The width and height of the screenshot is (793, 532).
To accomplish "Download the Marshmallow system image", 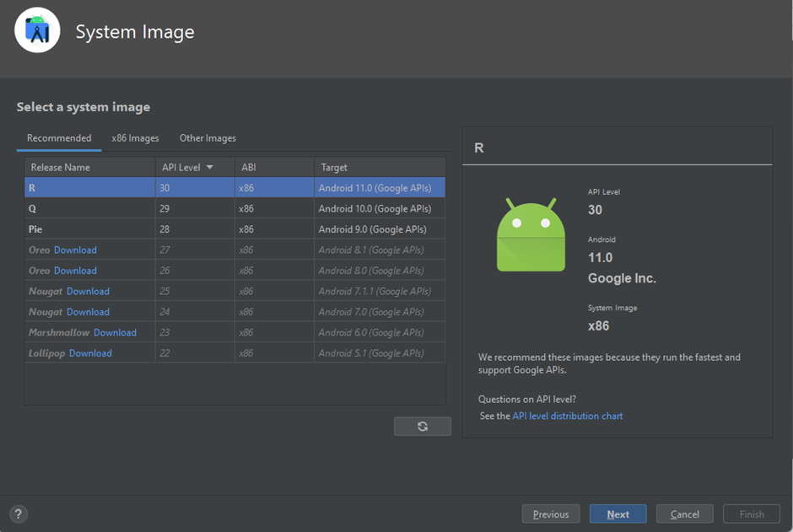I will [x=115, y=333].
